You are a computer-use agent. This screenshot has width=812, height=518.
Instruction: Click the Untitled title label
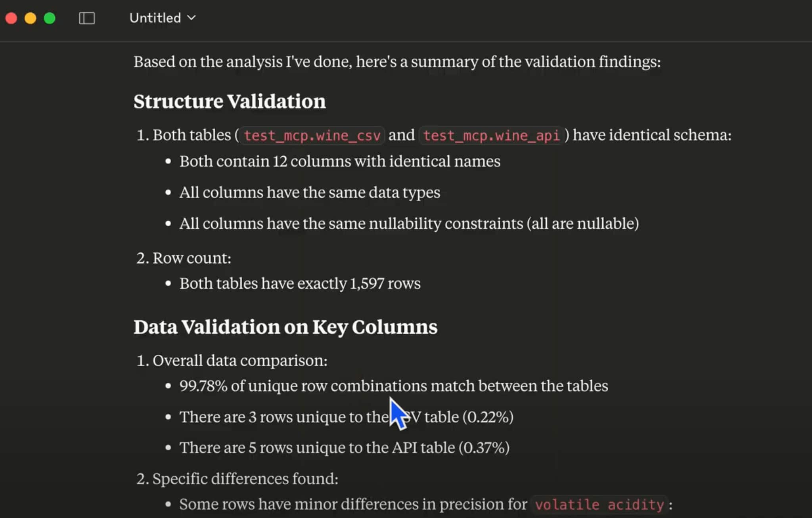[x=155, y=18]
